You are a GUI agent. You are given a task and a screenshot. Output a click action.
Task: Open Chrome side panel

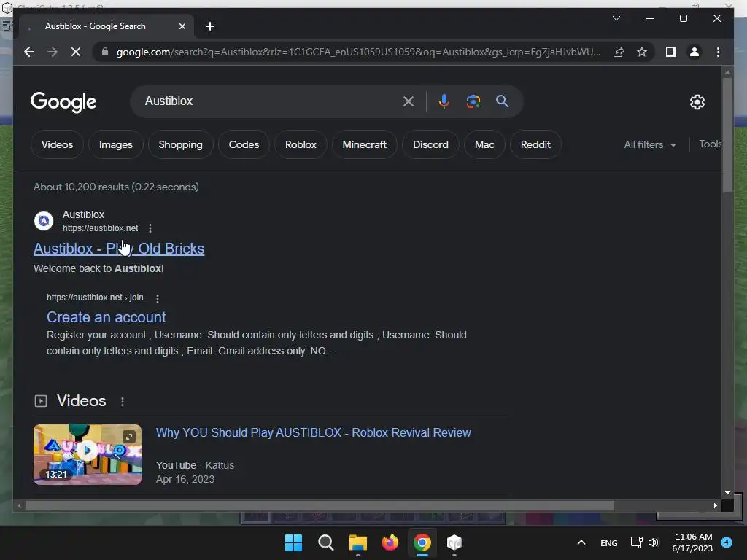point(671,52)
